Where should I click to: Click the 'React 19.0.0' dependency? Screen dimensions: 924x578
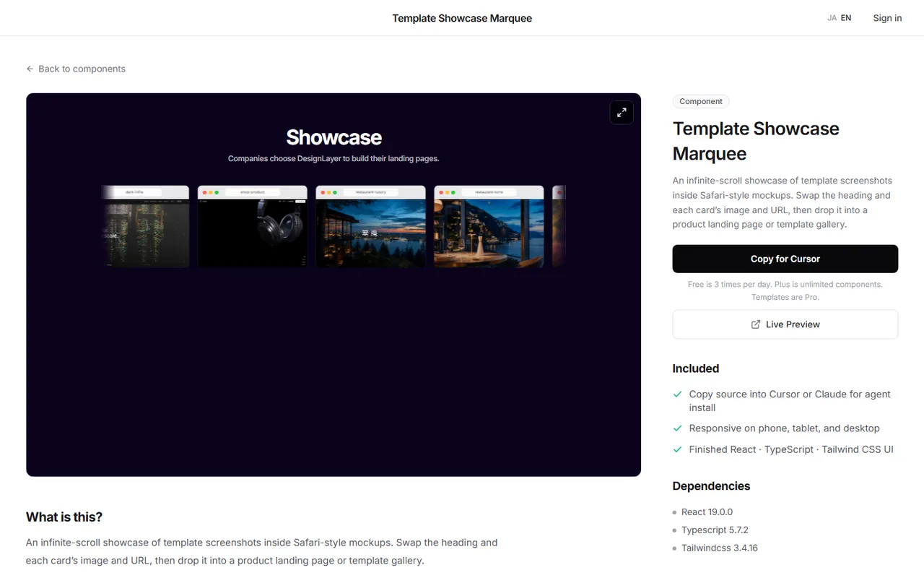[x=707, y=512]
